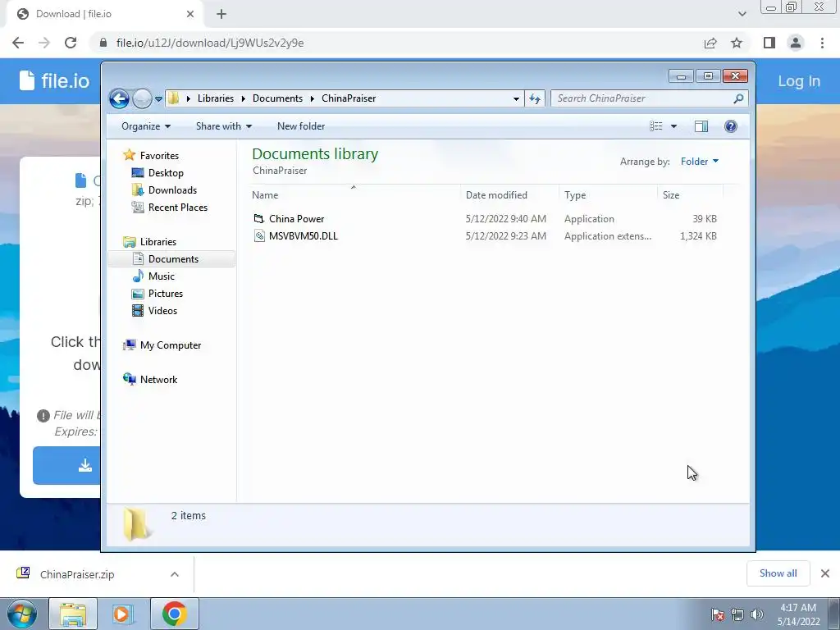
Task: Expand the address bar previous locations dropdown
Action: [516, 98]
